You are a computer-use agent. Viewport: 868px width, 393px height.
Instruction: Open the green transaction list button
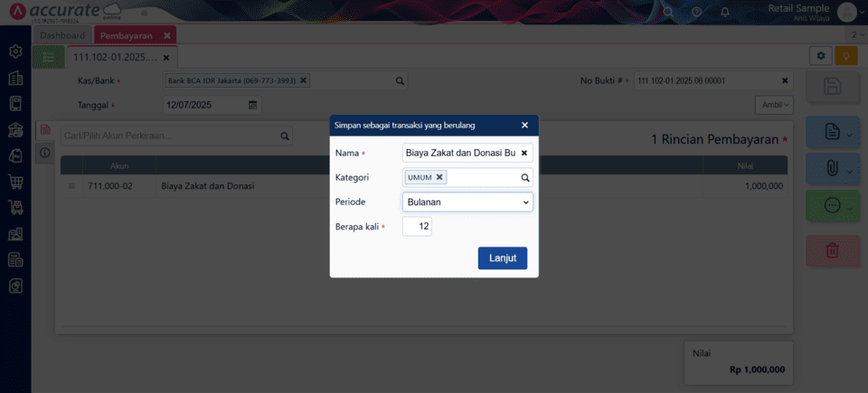coord(48,56)
